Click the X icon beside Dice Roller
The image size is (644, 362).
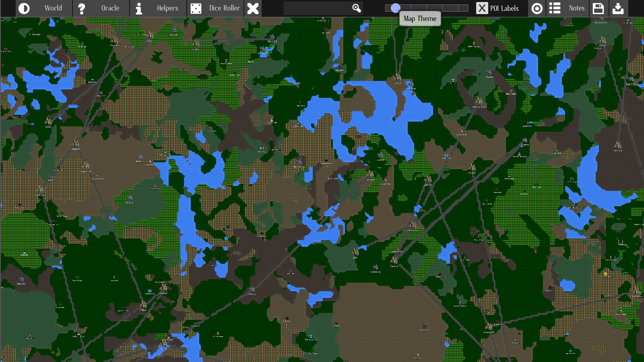tap(253, 8)
